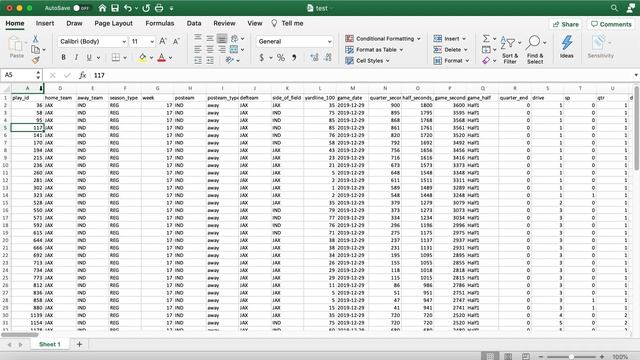Toggle center horizontal alignment

[210, 49]
